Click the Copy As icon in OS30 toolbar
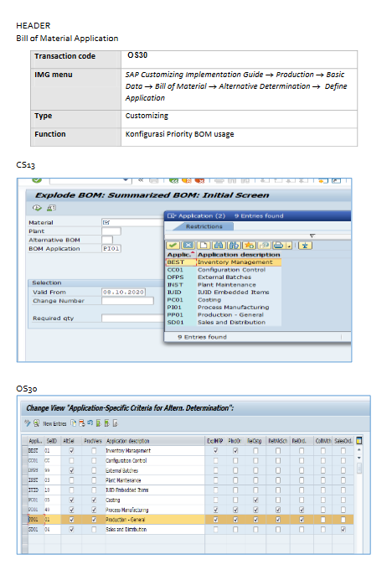The image size is (392, 565). click(74, 423)
